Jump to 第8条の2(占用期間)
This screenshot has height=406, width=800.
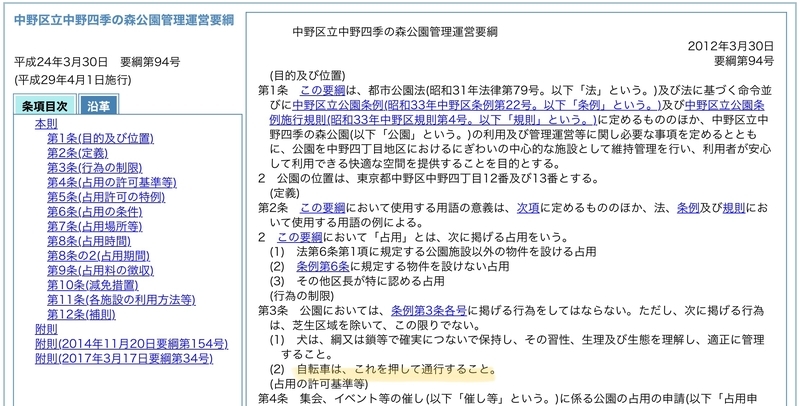coord(98,256)
